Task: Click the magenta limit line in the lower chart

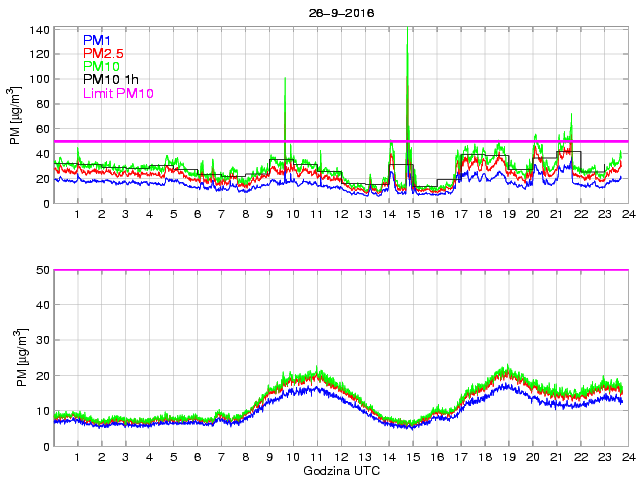Action: tap(341, 270)
